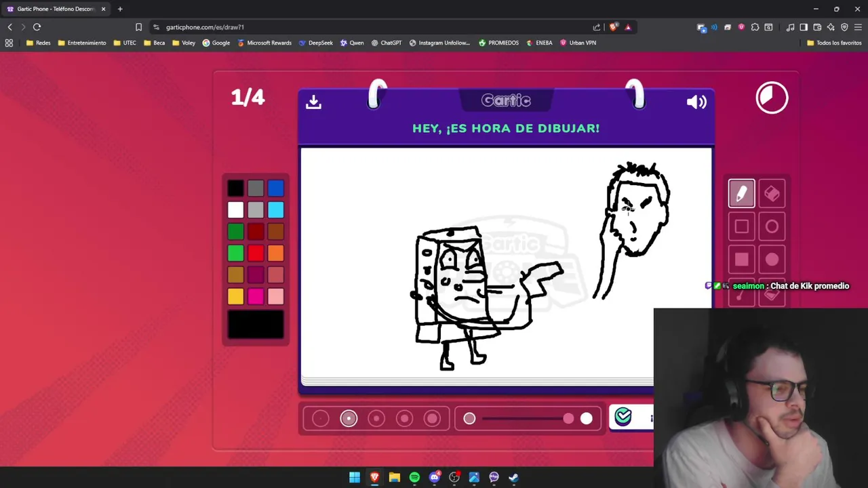The height and width of the screenshot is (488, 868).
Task: Choose the smallest brush size
Action: coord(321,419)
